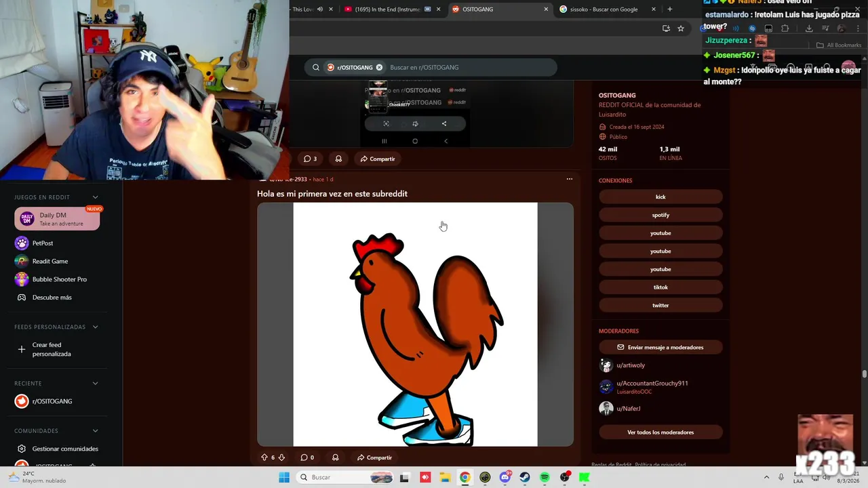Open Steam from the taskbar
Screen dimensions: 868x488
[x=525, y=477]
